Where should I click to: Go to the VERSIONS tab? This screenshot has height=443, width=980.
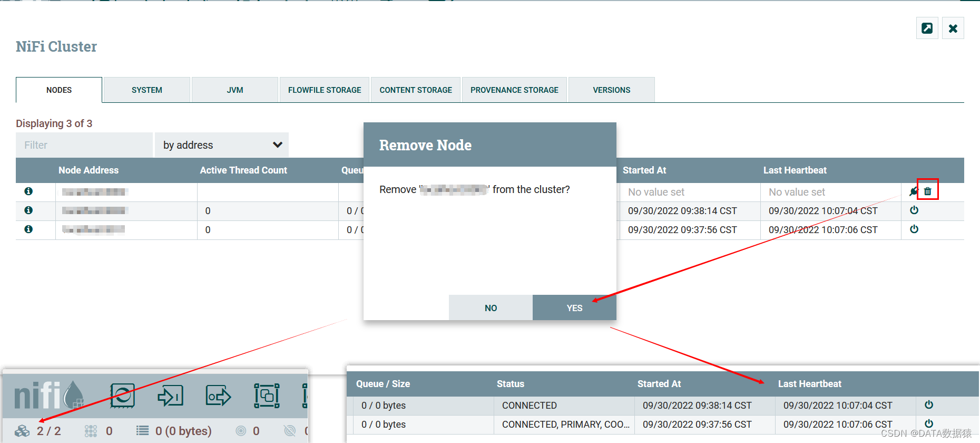tap(612, 90)
